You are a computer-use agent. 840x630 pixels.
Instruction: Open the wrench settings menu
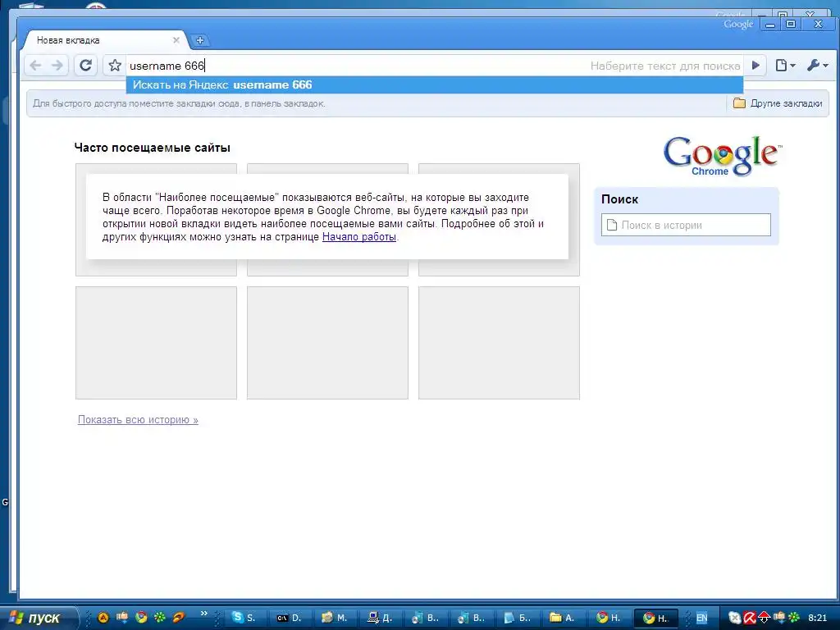(818, 66)
